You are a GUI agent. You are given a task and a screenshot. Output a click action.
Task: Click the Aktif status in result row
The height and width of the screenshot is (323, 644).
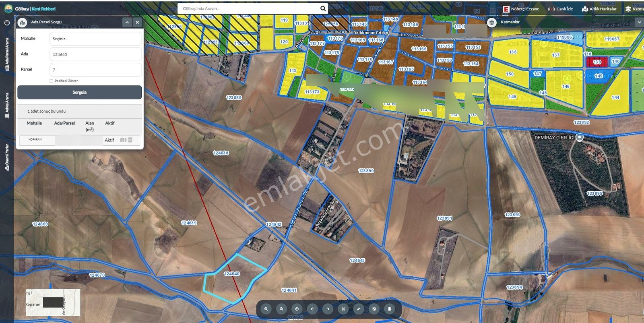coord(109,140)
